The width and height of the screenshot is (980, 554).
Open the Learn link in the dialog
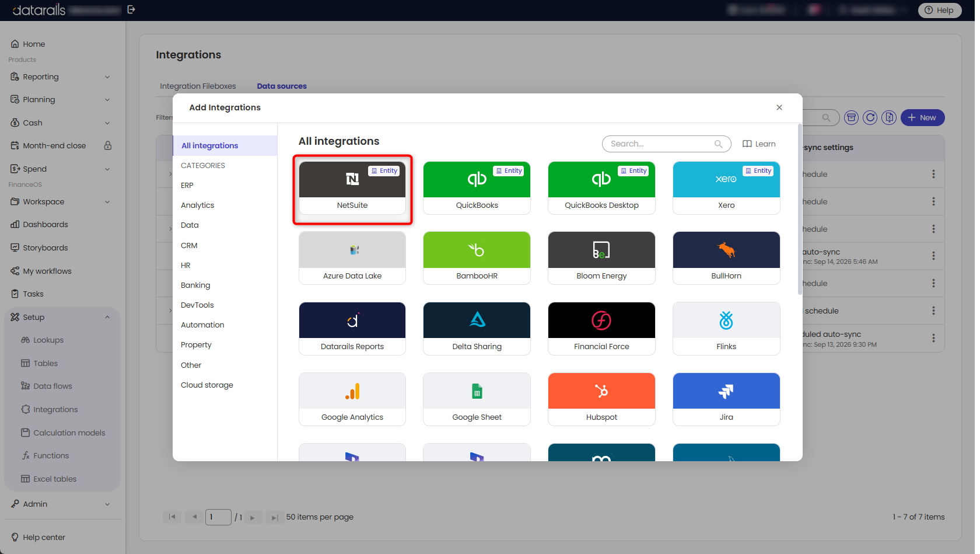click(759, 144)
